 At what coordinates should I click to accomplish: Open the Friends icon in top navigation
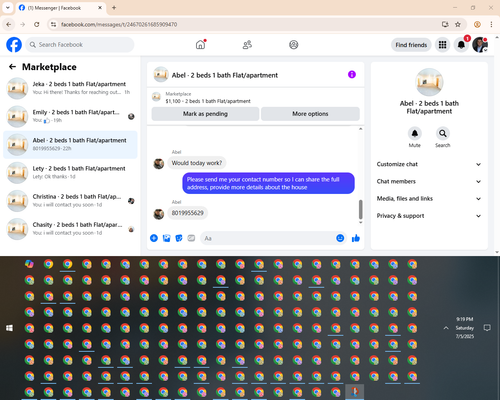click(247, 45)
